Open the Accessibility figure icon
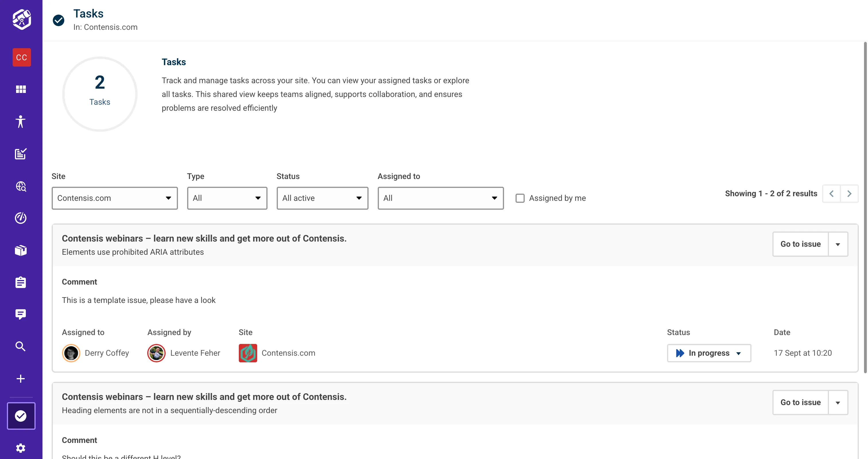 pyautogui.click(x=21, y=121)
